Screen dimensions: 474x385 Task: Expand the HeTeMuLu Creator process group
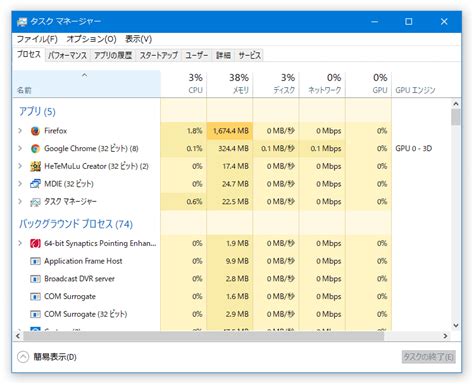[20, 166]
